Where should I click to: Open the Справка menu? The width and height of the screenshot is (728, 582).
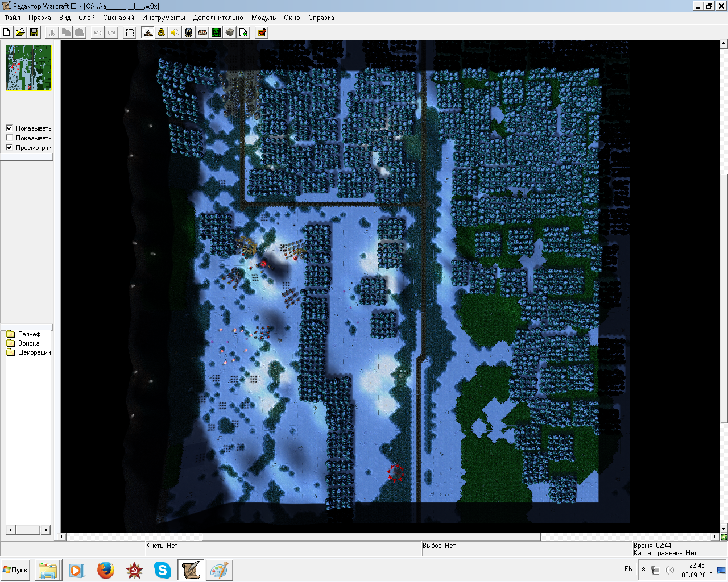point(321,18)
